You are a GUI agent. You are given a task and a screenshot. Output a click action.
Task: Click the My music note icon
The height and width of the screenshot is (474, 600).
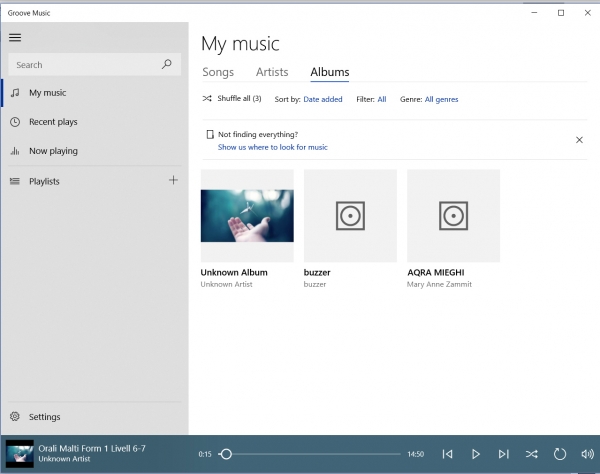click(x=15, y=93)
